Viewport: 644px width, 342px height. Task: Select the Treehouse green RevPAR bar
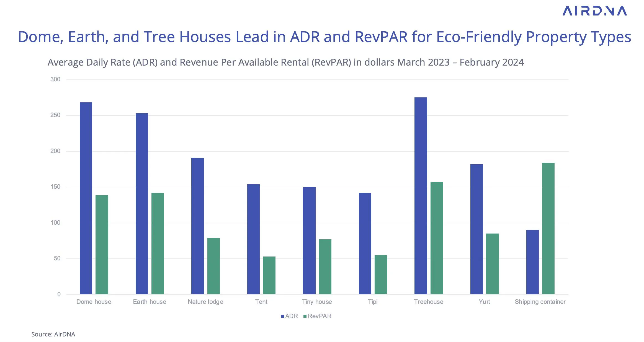pyautogui.click(x=437, y=238)
